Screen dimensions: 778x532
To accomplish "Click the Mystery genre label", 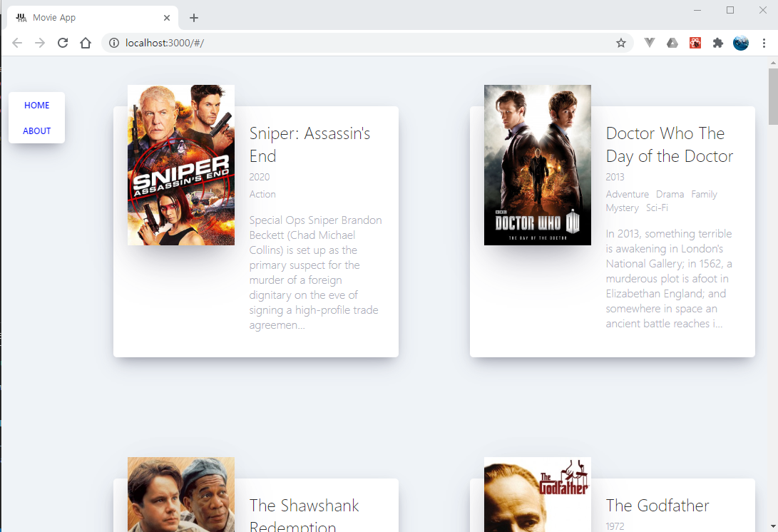I will click(623, 208).
